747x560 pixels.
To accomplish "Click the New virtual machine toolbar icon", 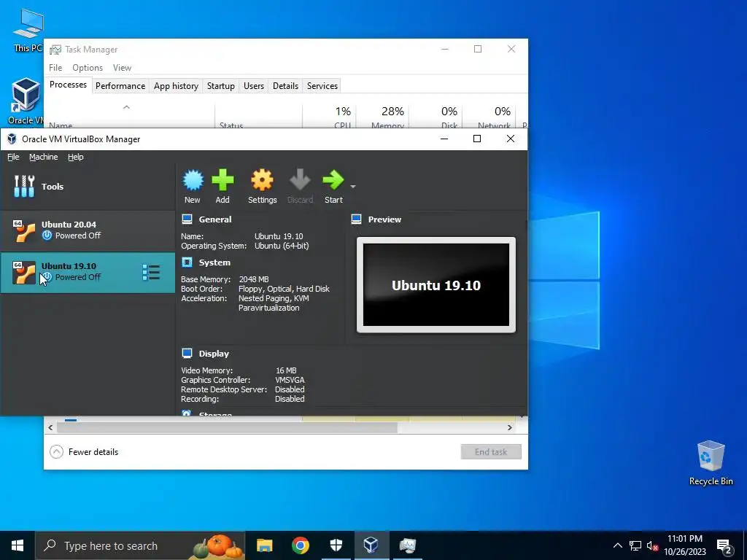I will 193,186.
